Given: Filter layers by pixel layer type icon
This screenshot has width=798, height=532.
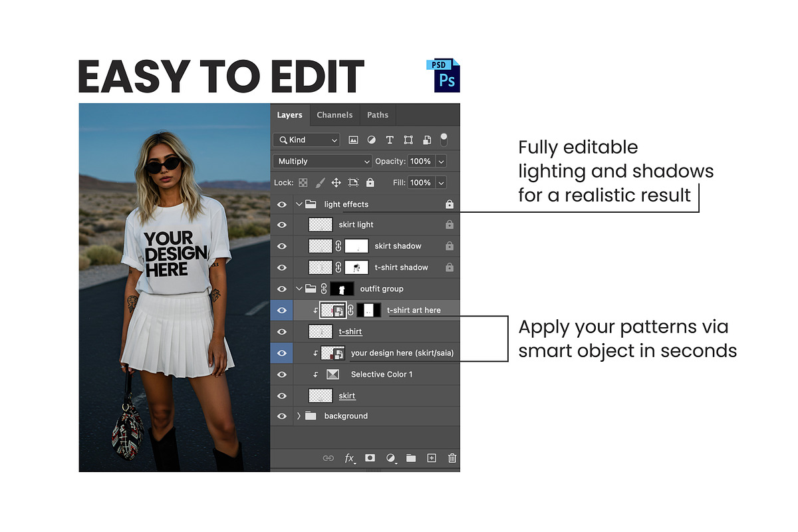Looking at the screenshot, I should coord(353,140).
